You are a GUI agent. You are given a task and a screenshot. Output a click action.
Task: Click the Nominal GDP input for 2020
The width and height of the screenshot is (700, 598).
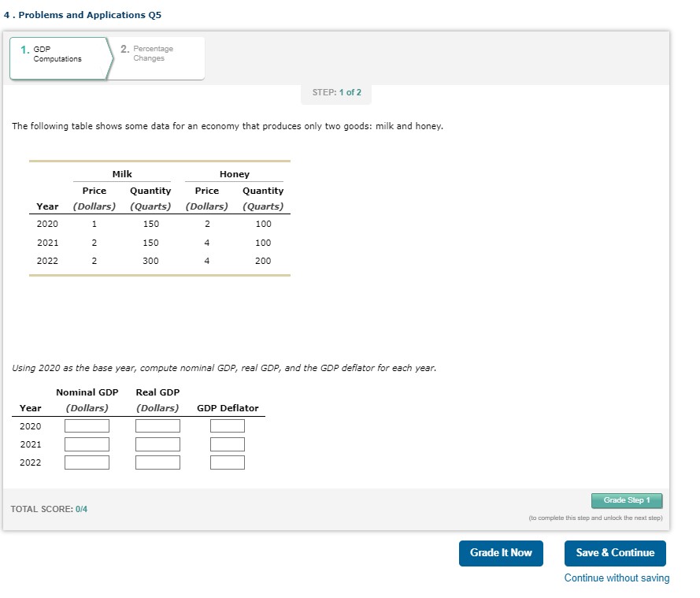[x=87, y=425]
